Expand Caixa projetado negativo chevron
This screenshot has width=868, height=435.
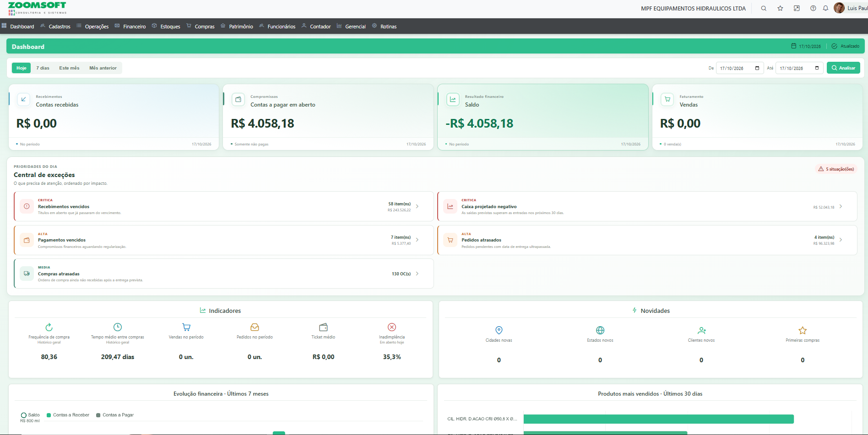click(x=841, y=206)
